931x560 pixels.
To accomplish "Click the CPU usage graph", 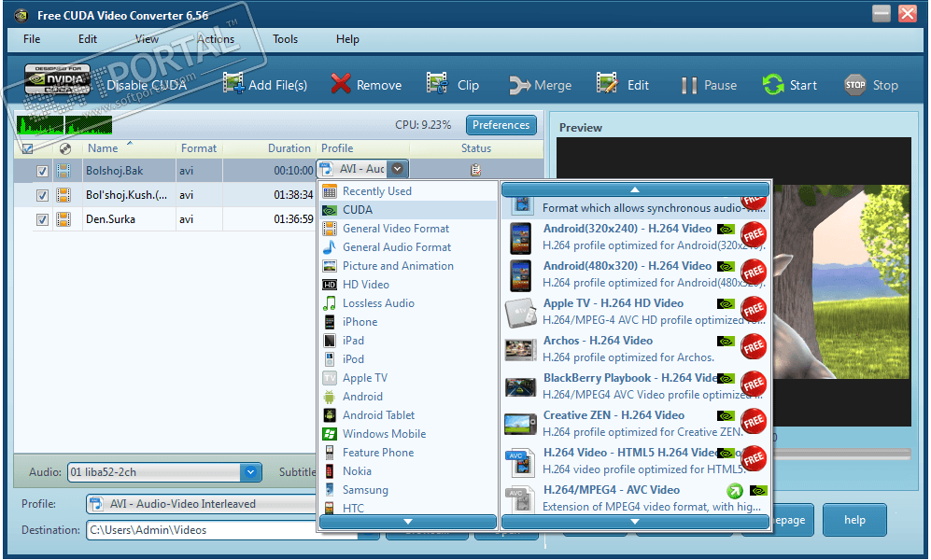I will tap(64, 124).
